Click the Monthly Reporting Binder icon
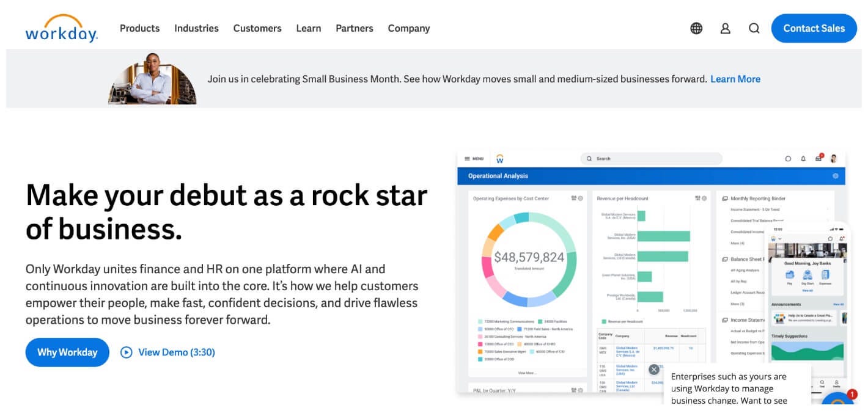Viewport: 868px width, 419px height. point(725,199)
